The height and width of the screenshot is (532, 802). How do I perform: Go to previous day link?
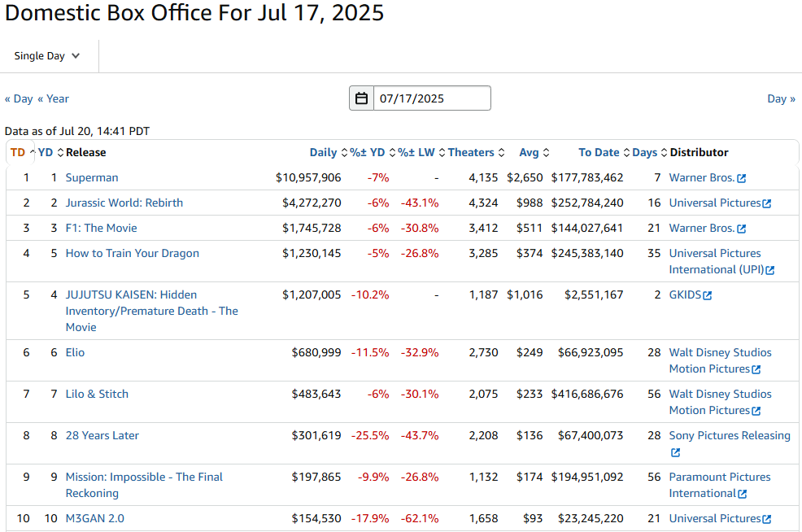(x=19, y=98)
